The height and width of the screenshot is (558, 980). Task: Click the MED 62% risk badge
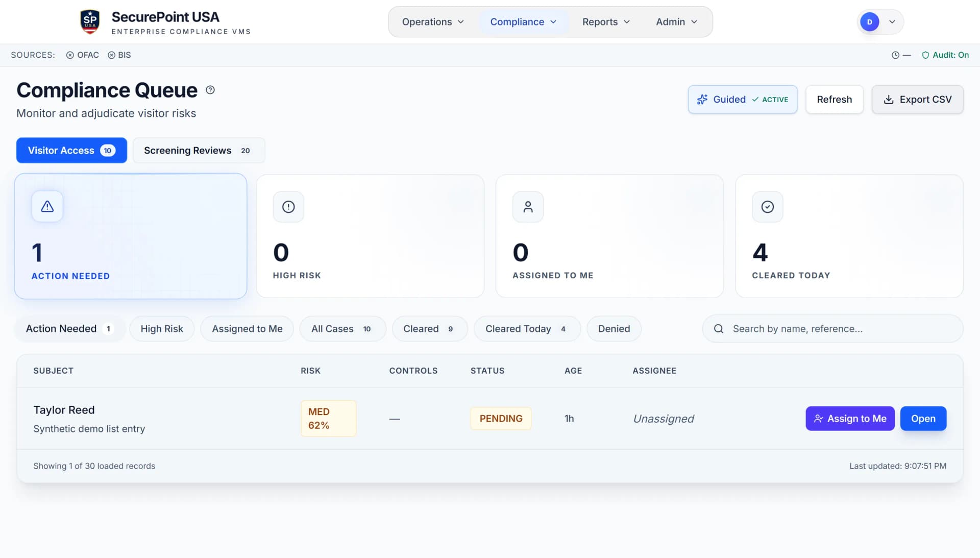click(328, 419)
